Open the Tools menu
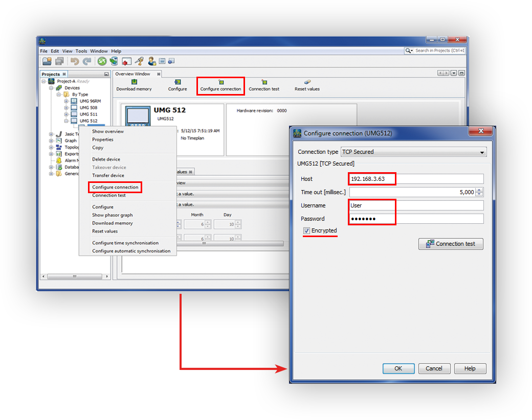The image size is (532, 420). pyautogui.click(x=81, y=51)
